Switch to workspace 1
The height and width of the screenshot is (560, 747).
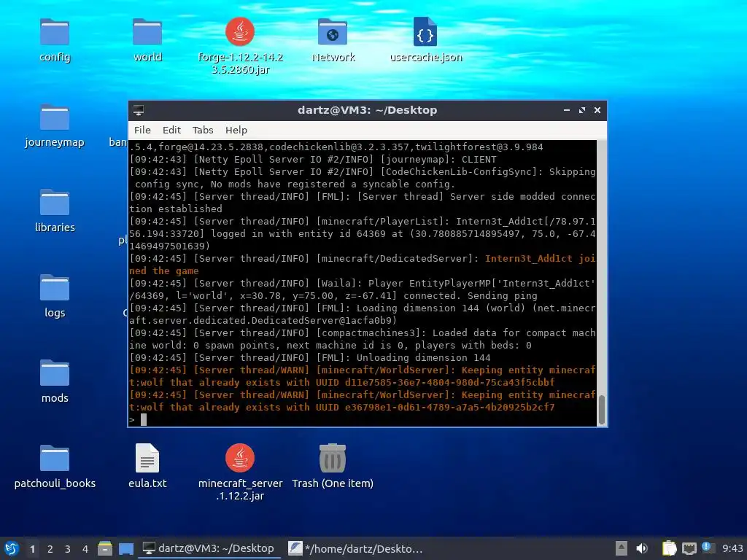click(32, 549)
